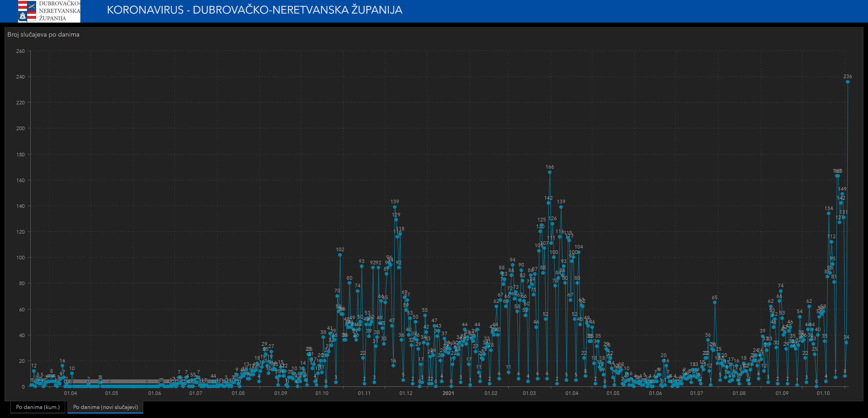
Task: Select the data point labeled 149
Action: [842, 194]
